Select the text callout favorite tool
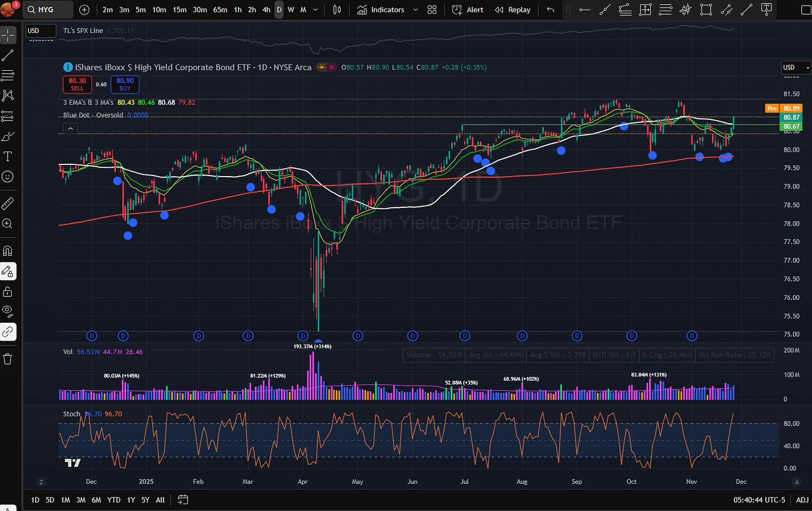The image size is (812, 511). coord(767,9)
